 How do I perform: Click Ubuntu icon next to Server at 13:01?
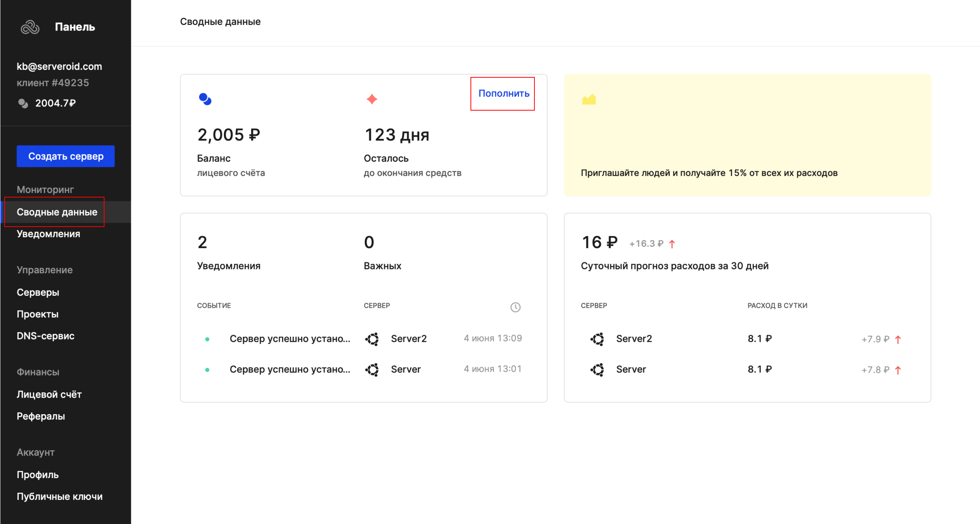(372, 369)
